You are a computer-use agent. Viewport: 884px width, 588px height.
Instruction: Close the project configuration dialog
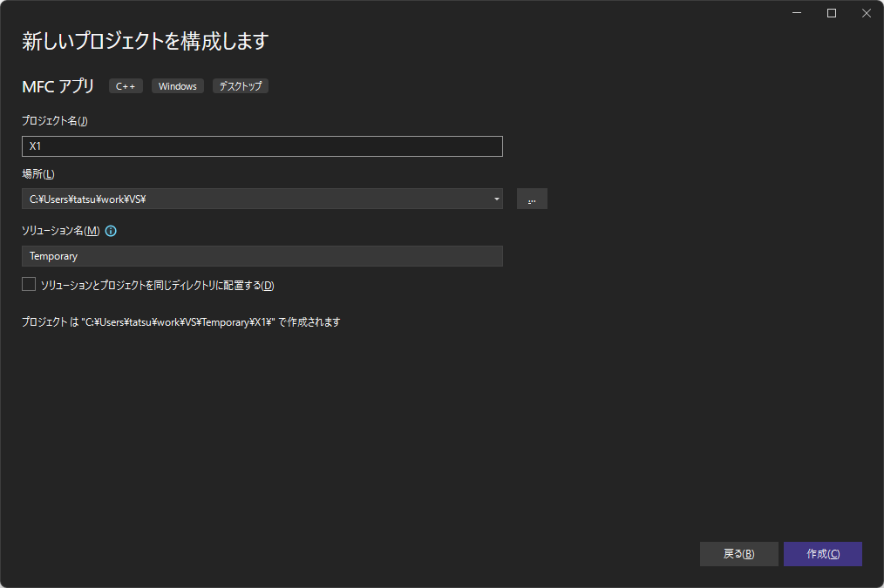866,13
